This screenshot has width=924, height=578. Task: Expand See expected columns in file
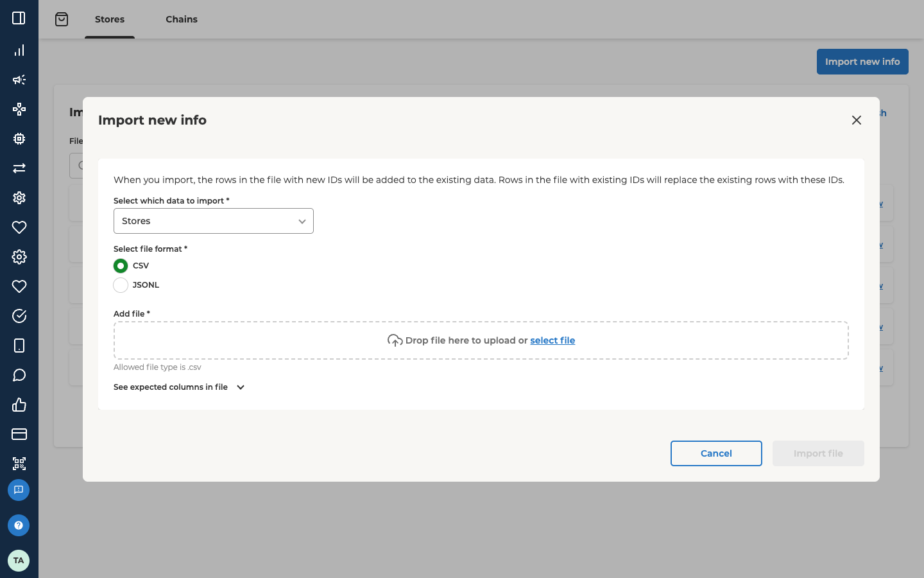click(x=179, y=387)
